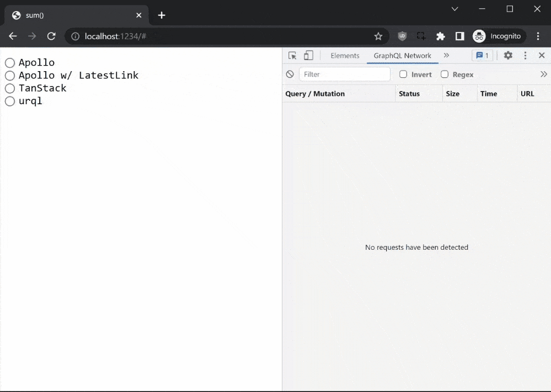The height and width of the screenshot is (392, 551).
Task: Click the inspect element picker icon
Action: tap(292, 56)
